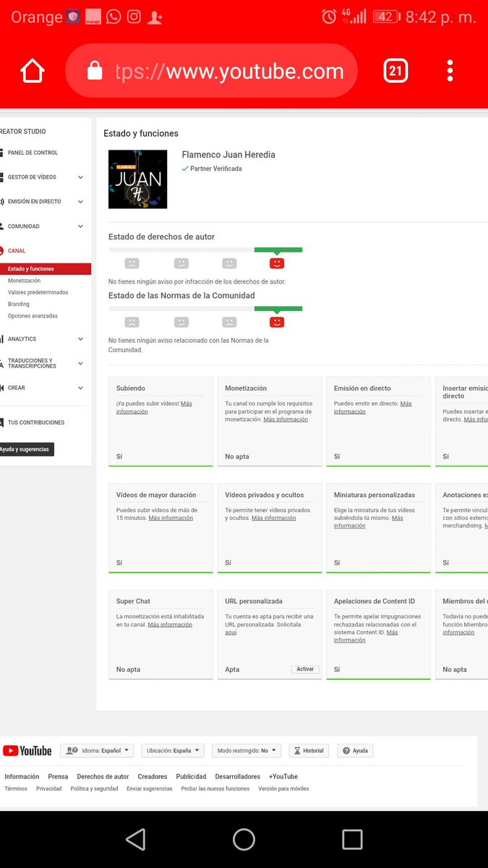
Task: Click Probar las nuevas funciones link
Action: tap(215, 788)
